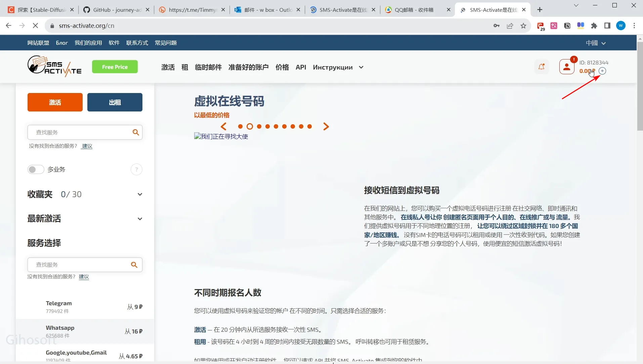Open 准备好的账户 in the navigation

[249, 67]
